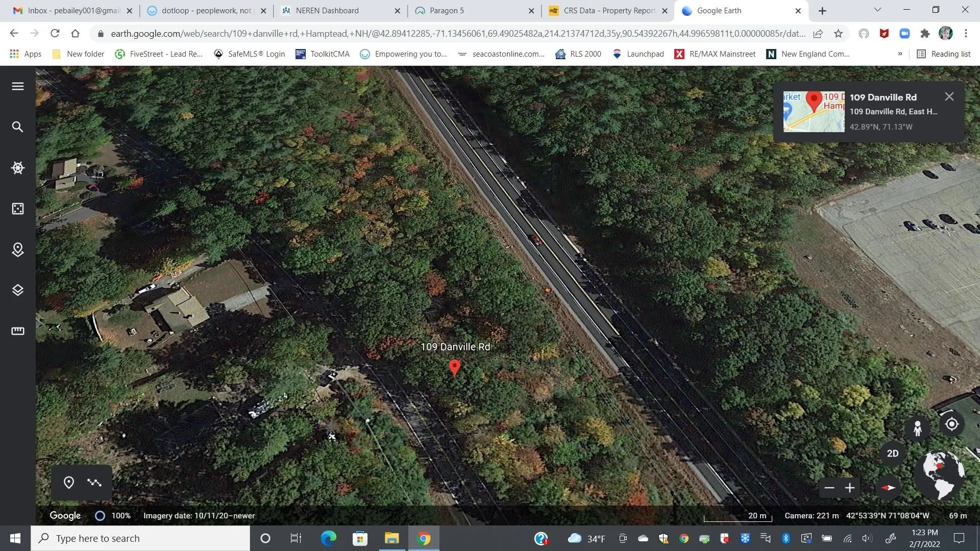Click imagery date 10/11/20 text
The image size is (980, 551).
[x=199, y=516]
